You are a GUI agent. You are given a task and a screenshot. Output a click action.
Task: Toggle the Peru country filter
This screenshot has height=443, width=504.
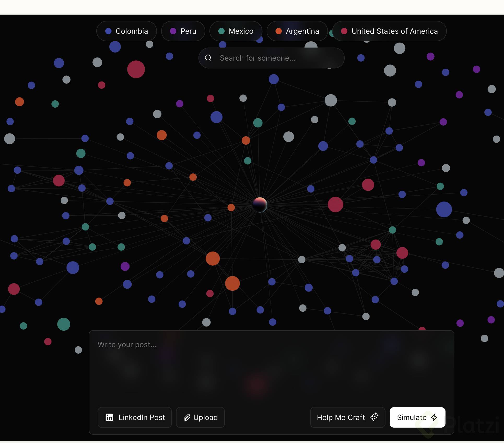[183, 31]
